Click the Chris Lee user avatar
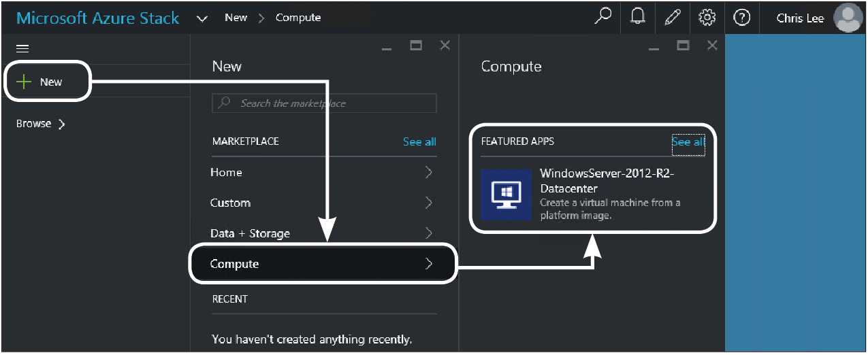This screenshot has height=355, width=868. (848, 18)
